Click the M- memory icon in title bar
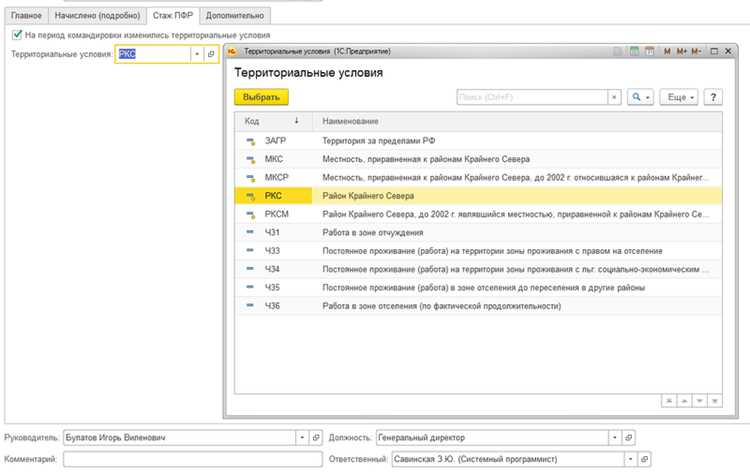Screen dimensions: 750x474 click(696, 51)
